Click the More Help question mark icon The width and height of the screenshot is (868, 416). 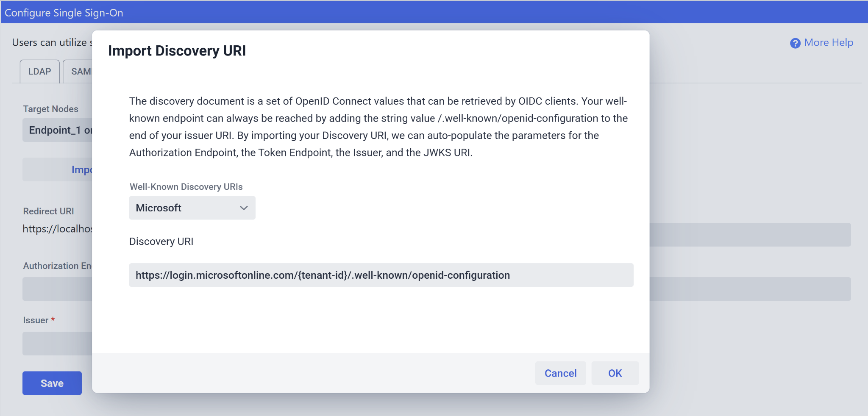coord(795,43)
